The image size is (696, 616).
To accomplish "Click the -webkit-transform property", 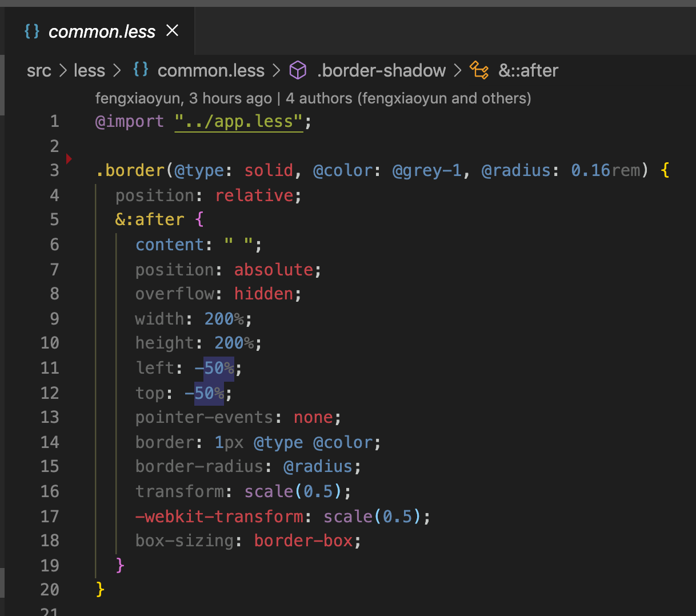I will click(219, 517).
